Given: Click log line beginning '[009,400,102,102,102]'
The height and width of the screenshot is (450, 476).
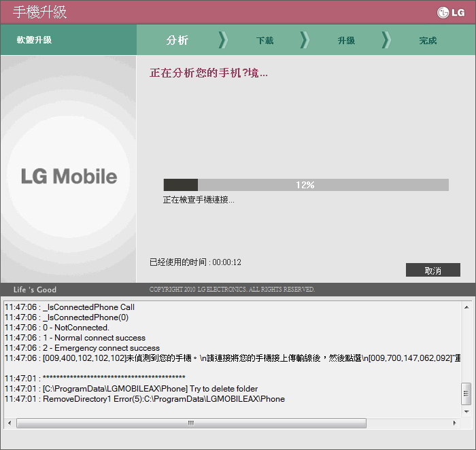Looking at the screenshot, I should coord(233,358).
